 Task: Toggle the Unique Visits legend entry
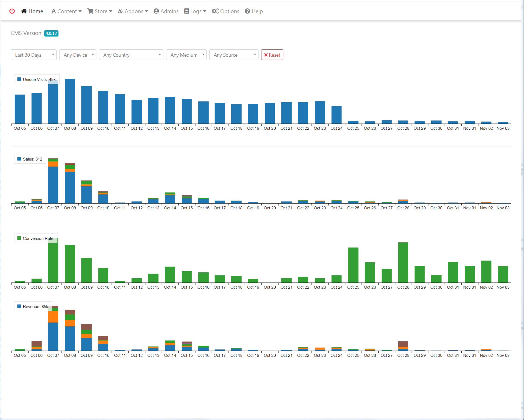[x=36, y=79]
